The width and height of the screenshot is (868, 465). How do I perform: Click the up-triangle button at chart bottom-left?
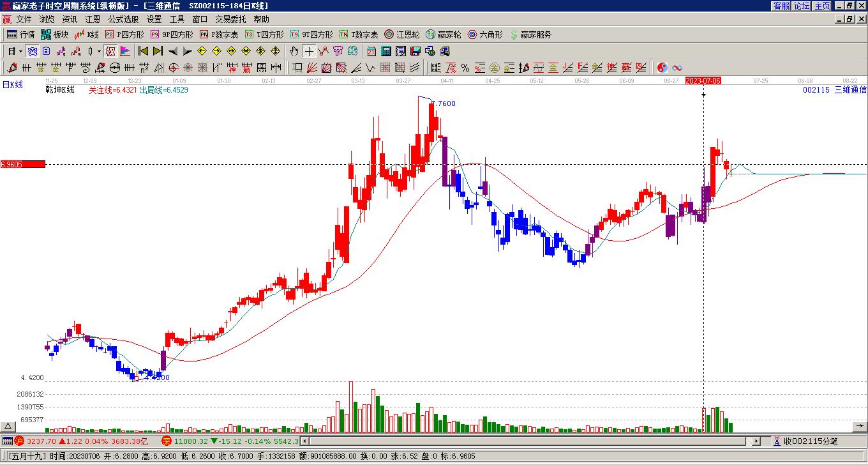coord(8,427)
